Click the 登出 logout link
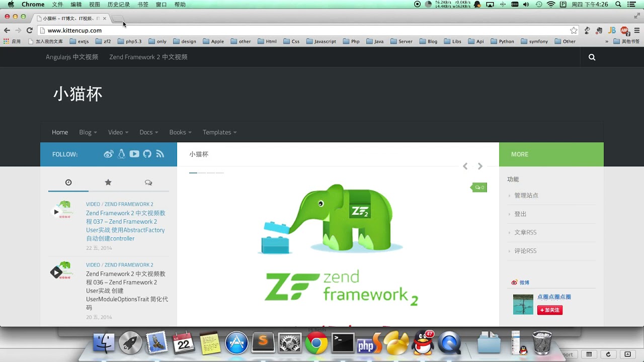This screenshot has width=644, height=362. 520,214
